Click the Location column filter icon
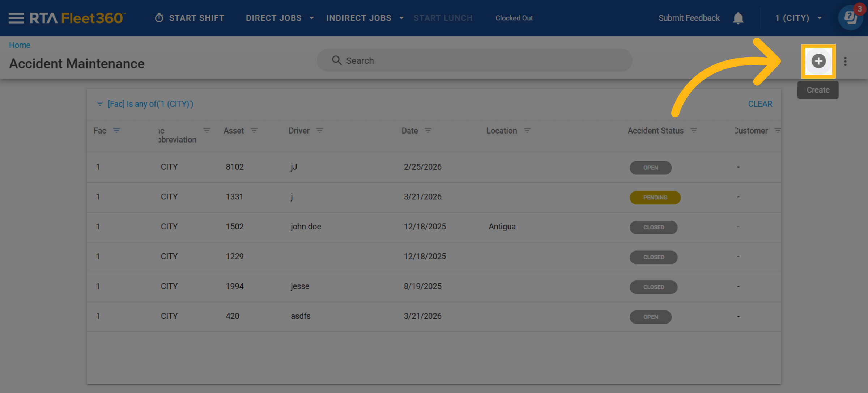This screenshot has height=393, width=868. coord(527,131)
